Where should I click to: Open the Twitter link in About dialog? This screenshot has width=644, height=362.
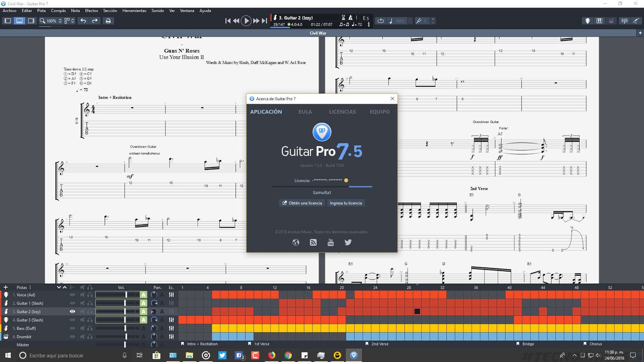point(348,242)
